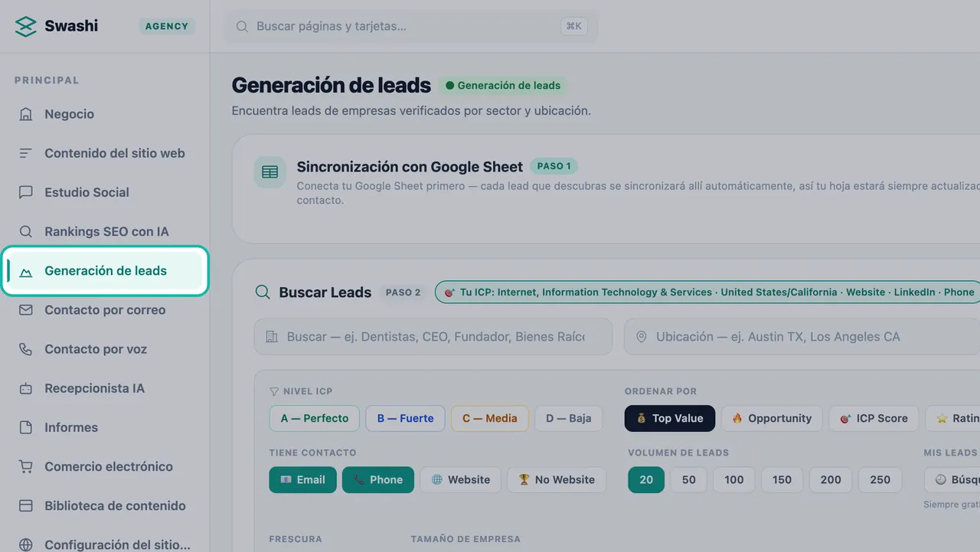
Task: Select lead volume 50
Action: pos(689,479)
